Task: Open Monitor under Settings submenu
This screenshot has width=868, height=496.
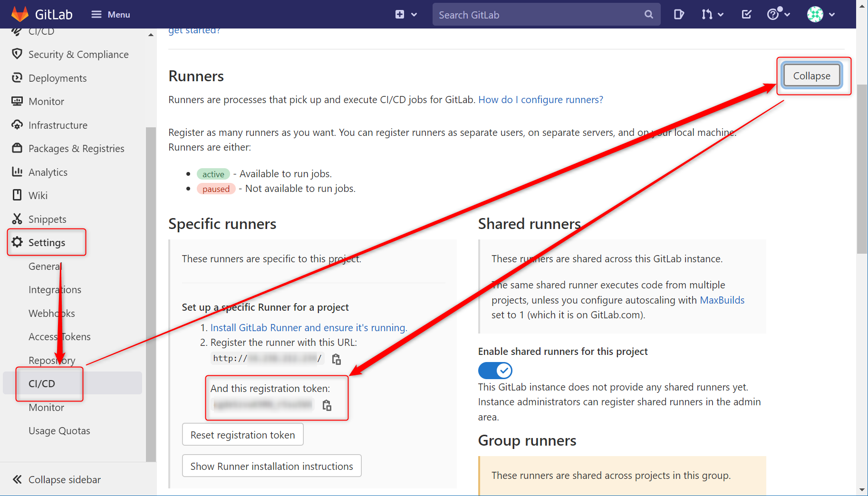Action: (x=46, y=407)
